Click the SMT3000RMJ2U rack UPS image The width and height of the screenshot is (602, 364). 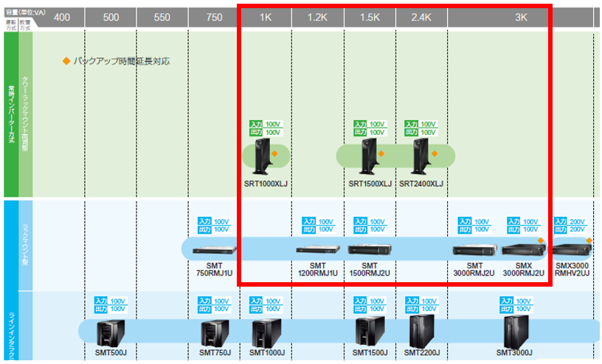coord(475,250)
